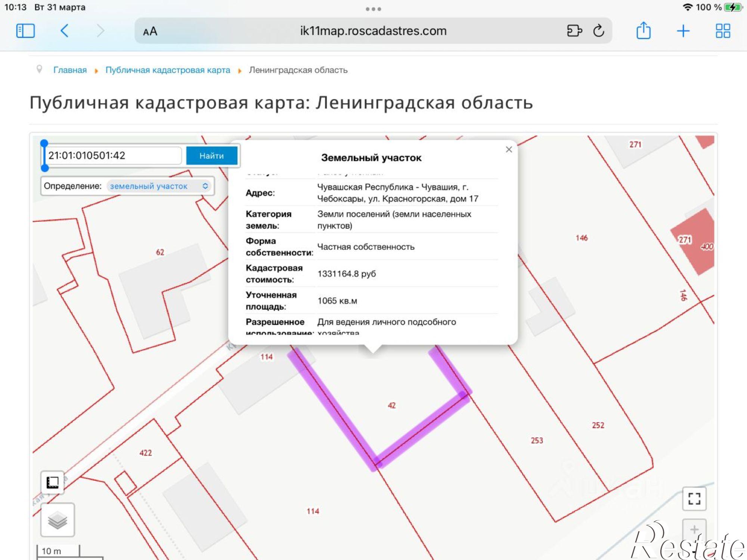The height and width of the screenshot is (560, 747).
Task: Select parcel labeled 62 on map
Action: 160,252
